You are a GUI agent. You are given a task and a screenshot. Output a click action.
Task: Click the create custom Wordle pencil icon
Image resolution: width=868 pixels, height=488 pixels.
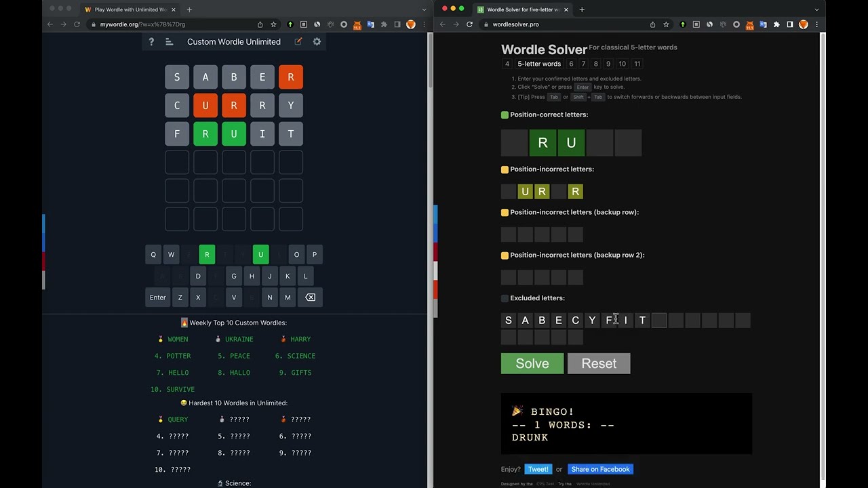(x=298, y=41)
